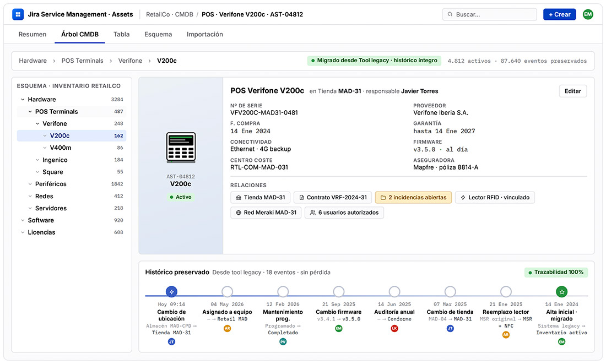Viewport: 606px width, 364px height.
Task: Go to the Importación tab
Action: (x=205, y=34)
